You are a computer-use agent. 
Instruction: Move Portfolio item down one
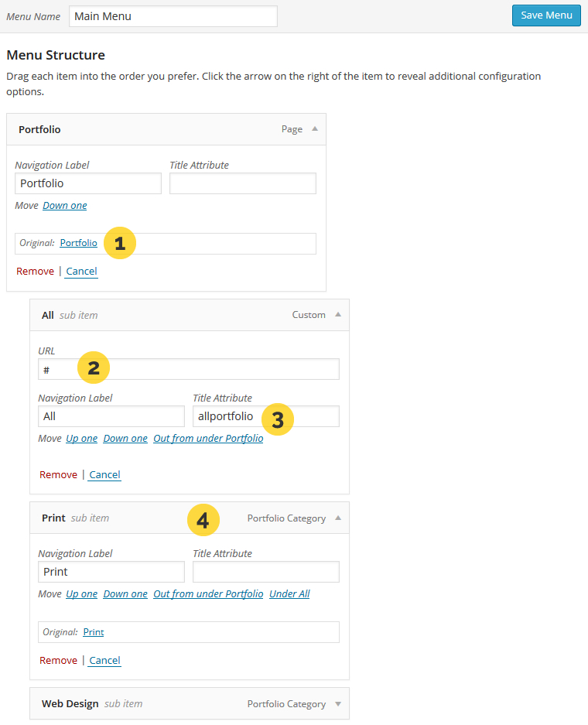[65, 206]
